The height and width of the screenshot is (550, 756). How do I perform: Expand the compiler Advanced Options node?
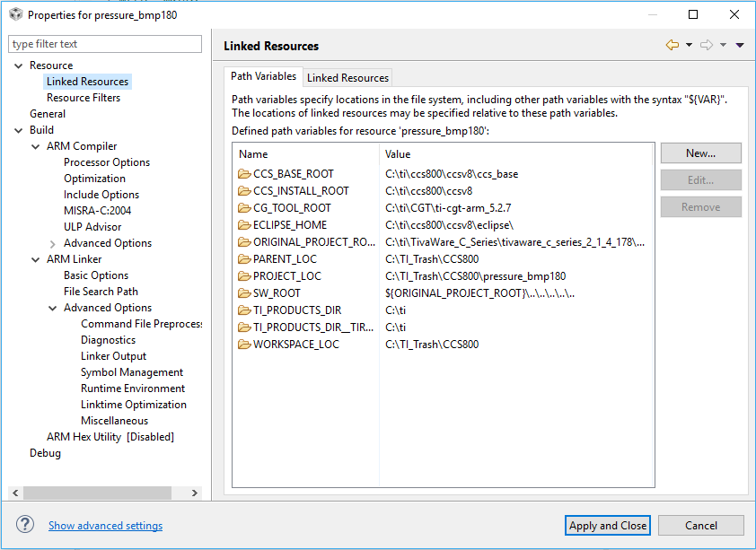52,243
